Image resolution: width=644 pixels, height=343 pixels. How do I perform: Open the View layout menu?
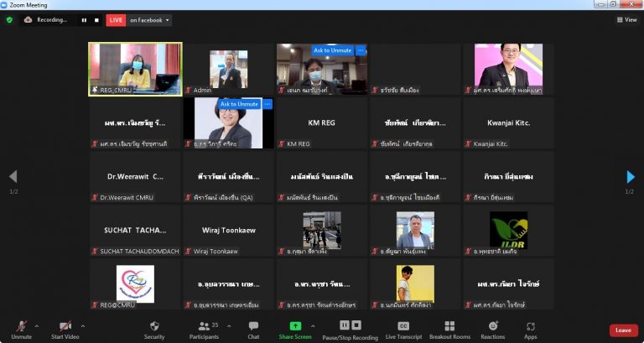click(x=626, y=19)
